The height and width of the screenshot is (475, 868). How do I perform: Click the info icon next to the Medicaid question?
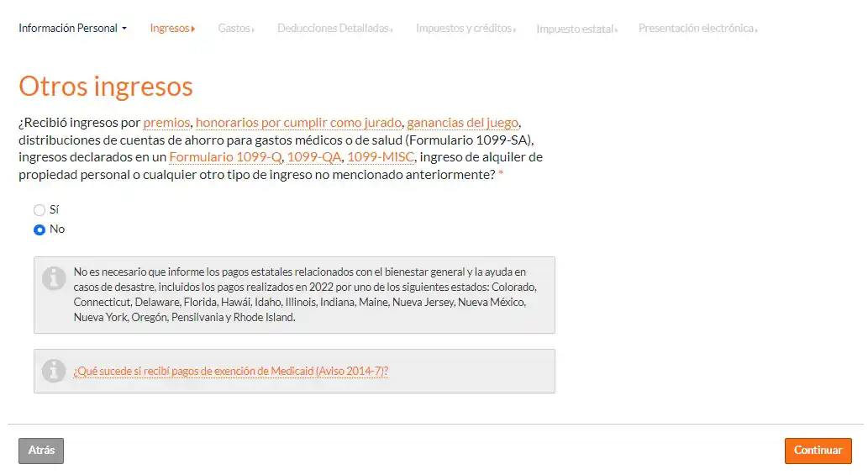(54, 371)
